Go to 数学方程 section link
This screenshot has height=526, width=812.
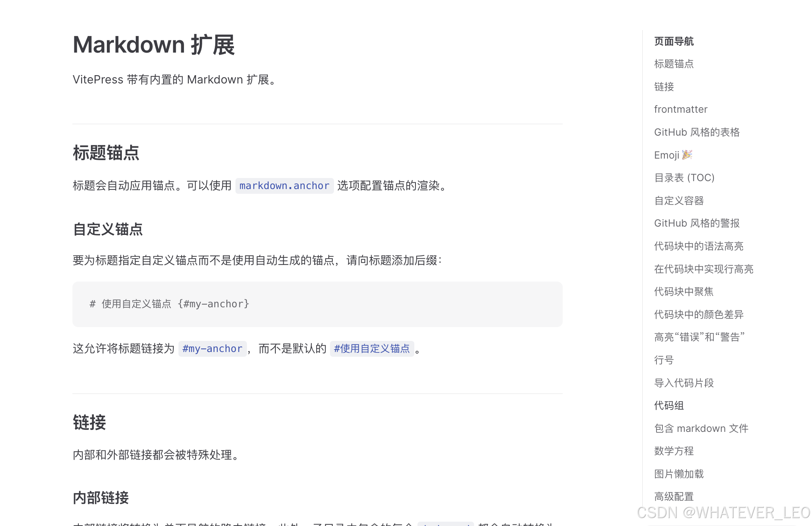click(x=674, y=451)
